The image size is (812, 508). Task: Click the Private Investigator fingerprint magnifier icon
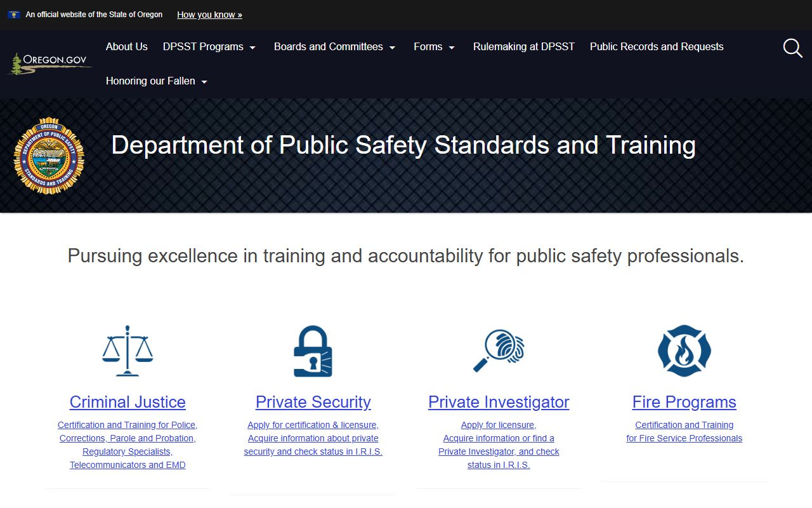[499, 351]
